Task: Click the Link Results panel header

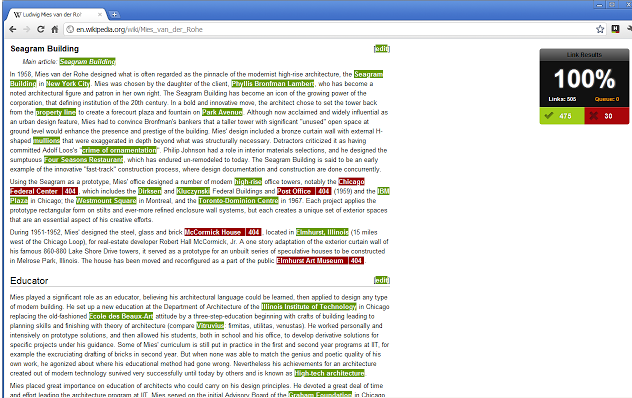Action: pyautogui.click(x=584, y=55)
